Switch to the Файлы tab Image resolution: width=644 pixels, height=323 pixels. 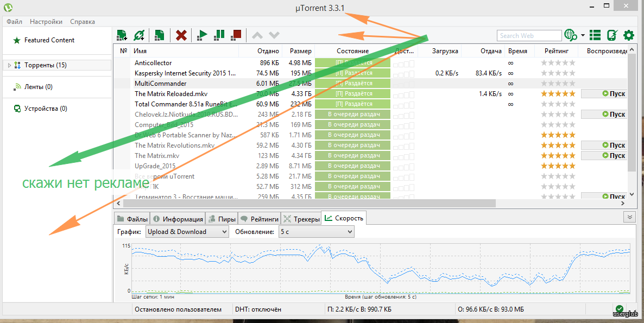point(132,219)
